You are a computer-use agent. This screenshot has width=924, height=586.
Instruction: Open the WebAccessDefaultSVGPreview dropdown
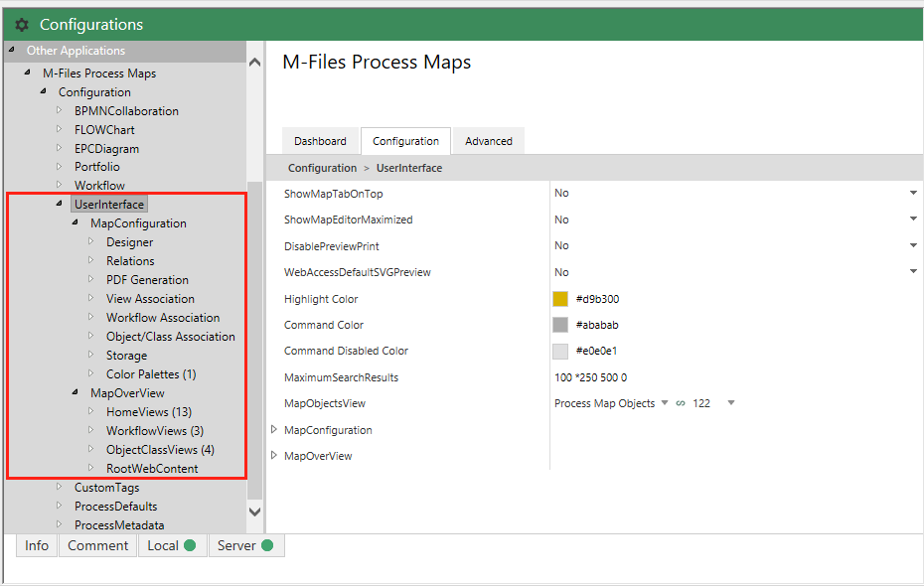[x=912, y=272]
